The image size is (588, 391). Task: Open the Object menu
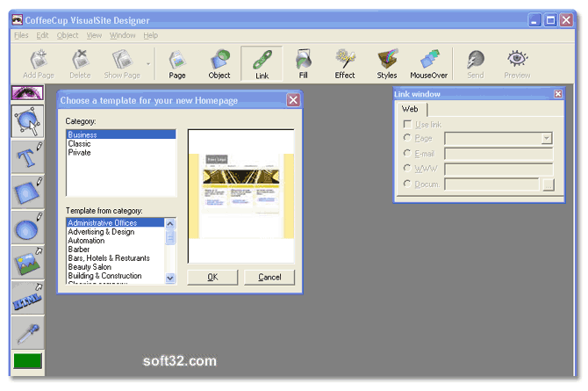click(68, 35)
